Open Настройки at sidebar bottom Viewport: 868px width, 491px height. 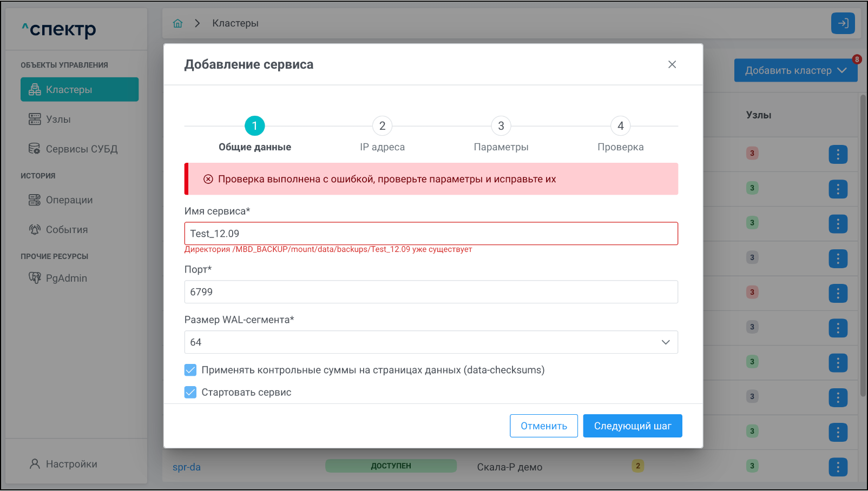click(71, 464)
